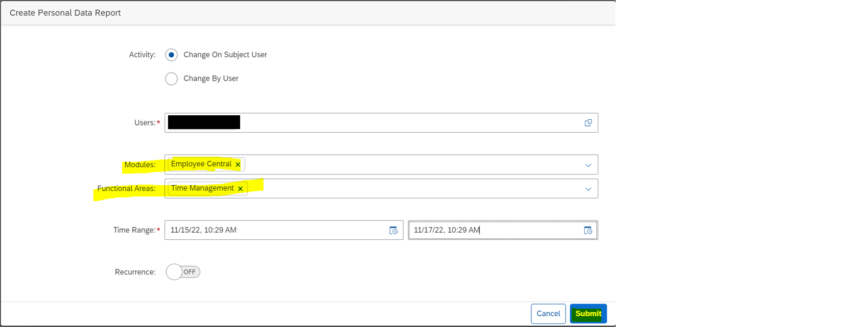868x327 pixels.
Task: Click the Cancel button
Action: 548,314
